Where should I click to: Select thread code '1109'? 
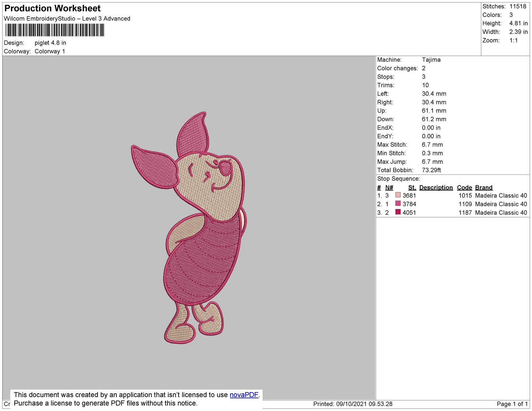coord(465,204)
